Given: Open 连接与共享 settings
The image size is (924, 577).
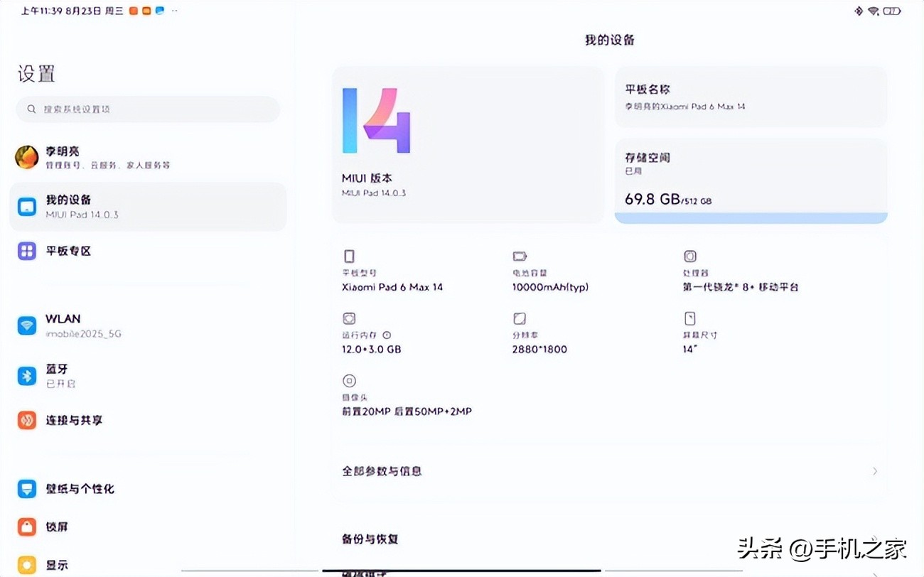Looking at the screenshot, I should tap(26, 420).
